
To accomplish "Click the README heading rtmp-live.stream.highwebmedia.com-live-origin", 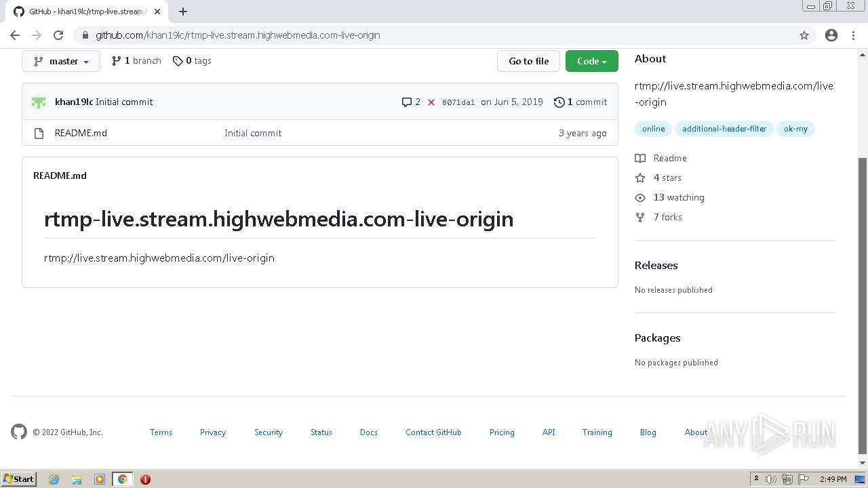I will [279, 219].
